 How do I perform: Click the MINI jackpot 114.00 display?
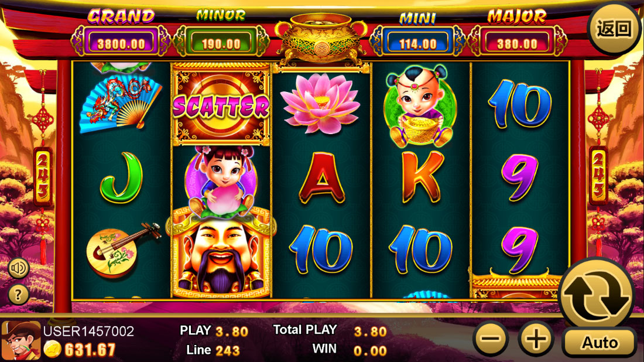(x=418, y=43)
